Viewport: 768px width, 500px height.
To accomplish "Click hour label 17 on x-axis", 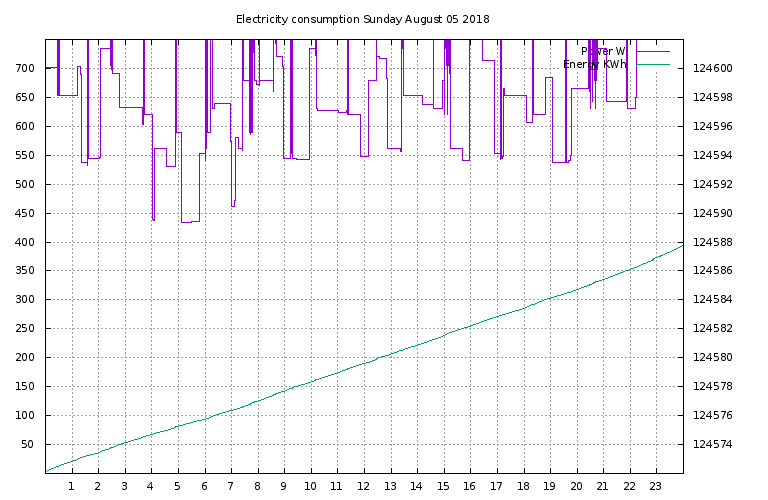I will 496,486.
